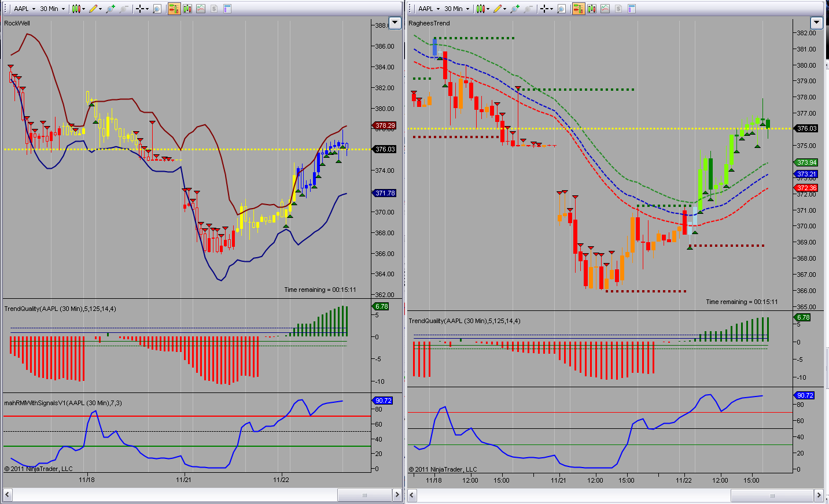Toggle Chart Trader in RockWell chart toolbar
Image resolution: width=829 pixels, height=504 pixels.
click(174, 9)
